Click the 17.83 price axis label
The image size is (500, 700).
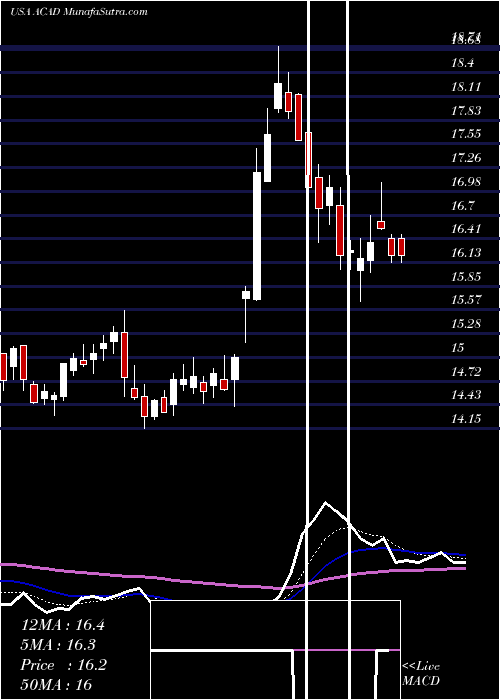point(466,111)
